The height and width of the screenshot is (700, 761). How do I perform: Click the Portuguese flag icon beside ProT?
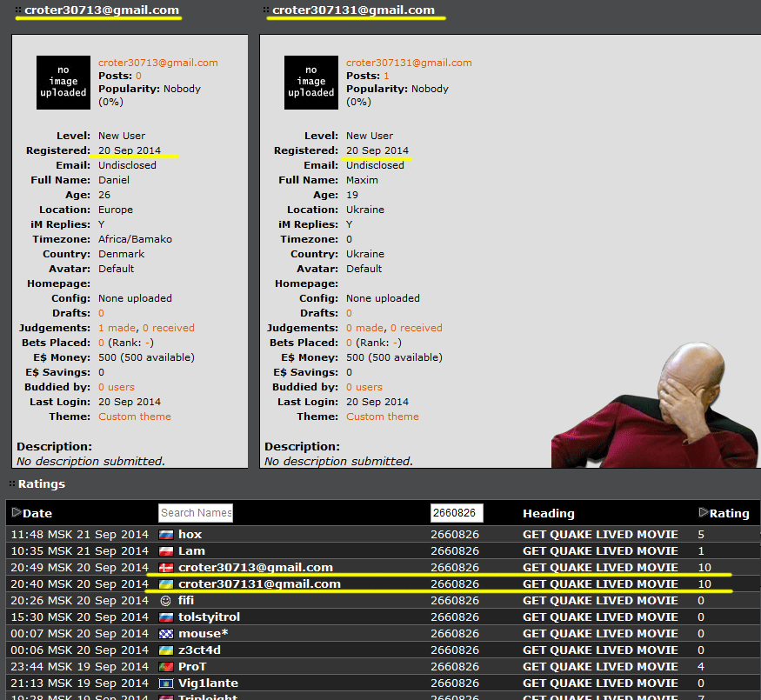[x=165, y=667]
